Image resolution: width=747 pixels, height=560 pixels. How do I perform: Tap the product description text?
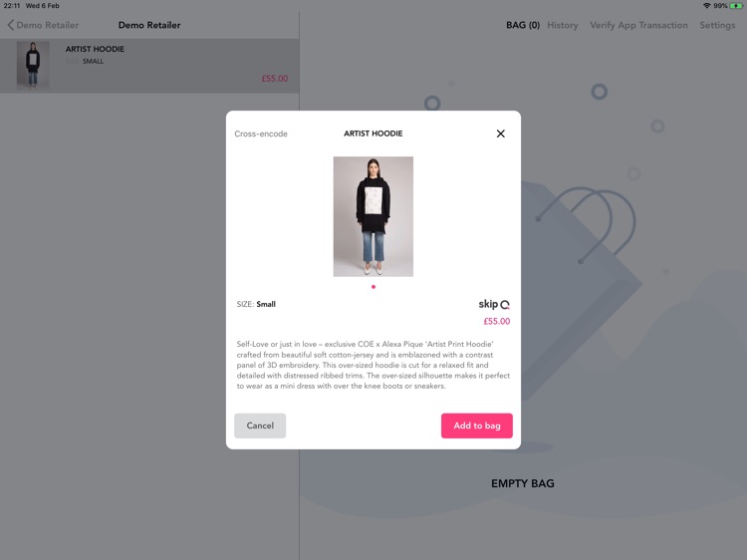coord(373,365)
